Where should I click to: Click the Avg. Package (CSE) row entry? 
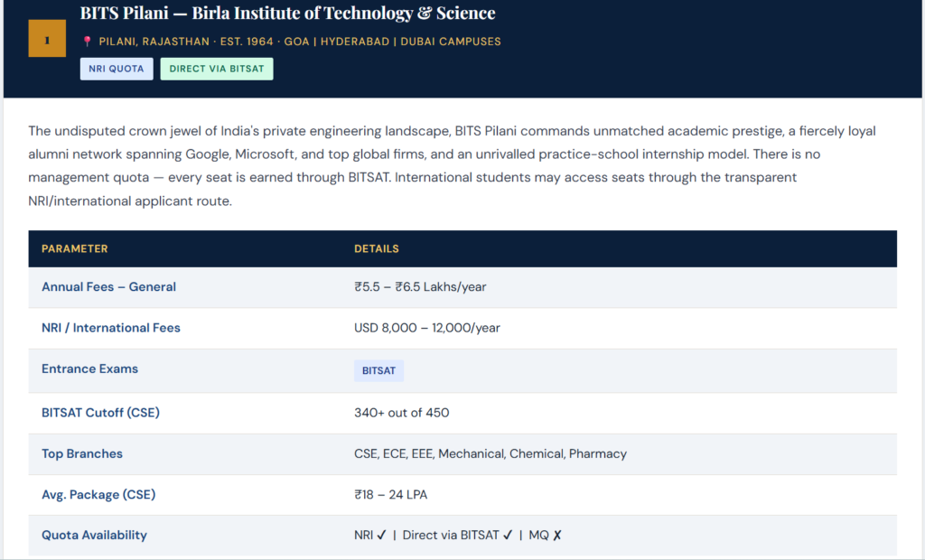coord(98,494)
